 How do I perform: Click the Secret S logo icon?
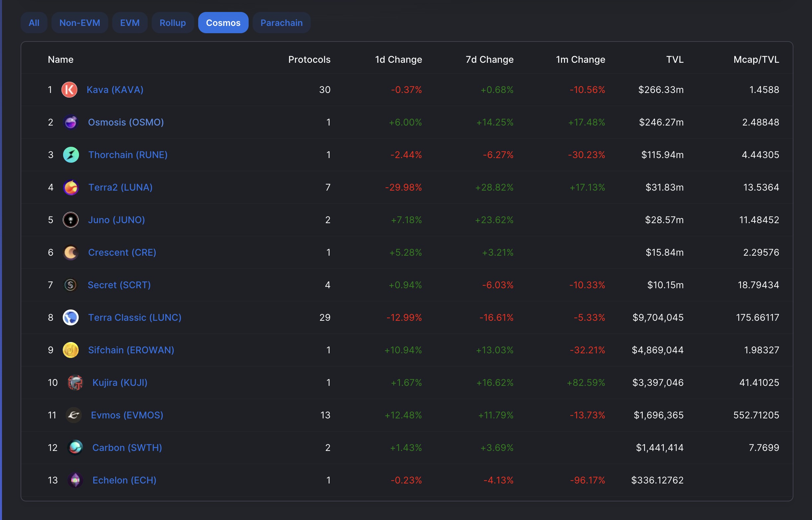[x=70, y=285]
